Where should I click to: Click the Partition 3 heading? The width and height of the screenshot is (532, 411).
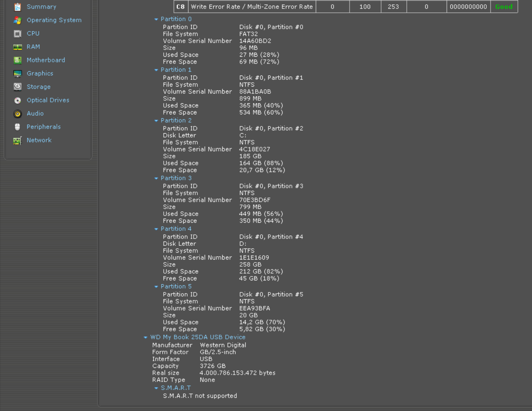tap(176, 178)
